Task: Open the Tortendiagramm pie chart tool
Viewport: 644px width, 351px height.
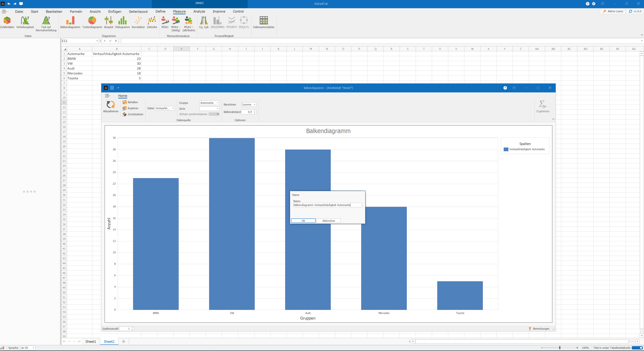Action: click(x=92, y=21)
